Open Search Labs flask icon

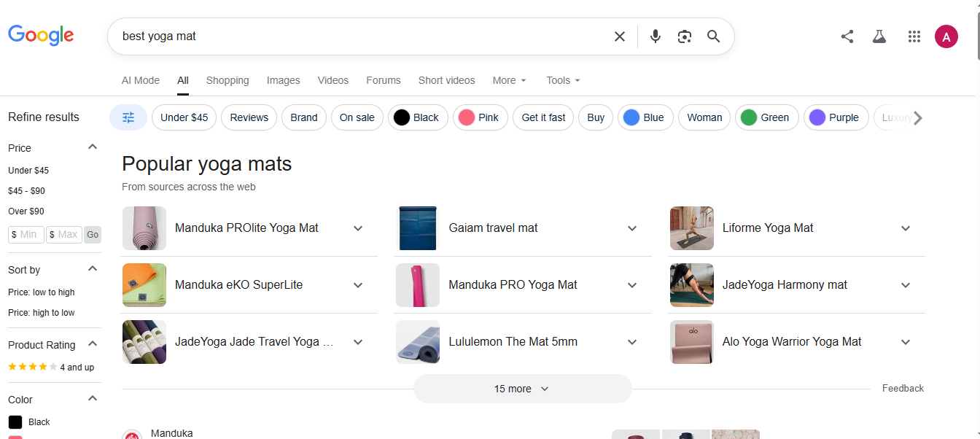click(x=879, y=36)
